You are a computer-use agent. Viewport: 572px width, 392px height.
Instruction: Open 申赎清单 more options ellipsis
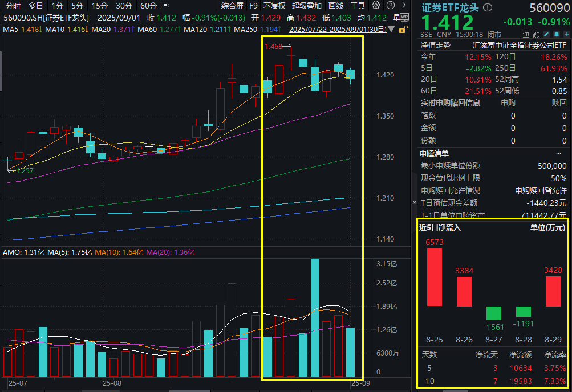coord(558,153)
